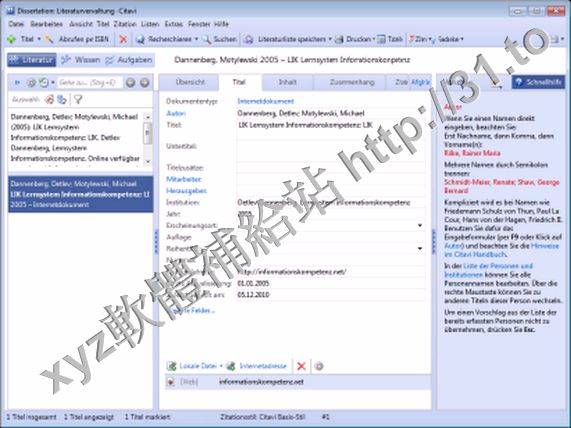Open the Zitation menu
This screenshot has height=428, width=571.
coord(125,24)
